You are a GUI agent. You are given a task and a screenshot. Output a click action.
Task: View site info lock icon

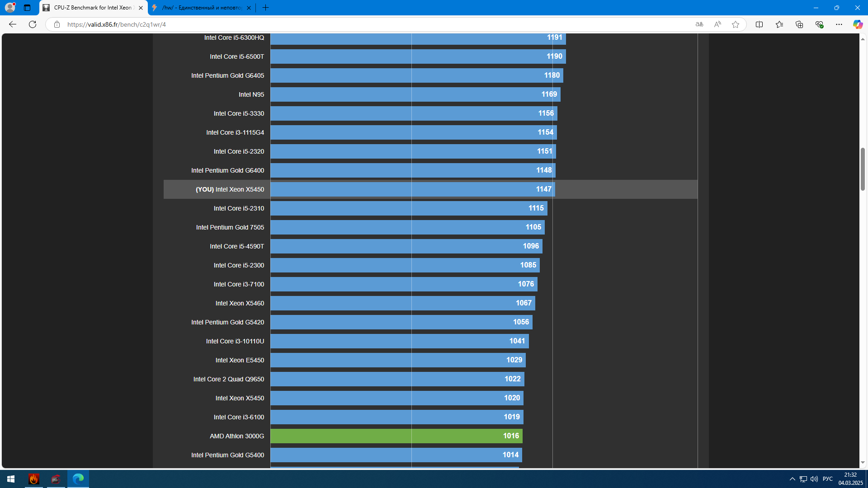[x=57, y=24]
